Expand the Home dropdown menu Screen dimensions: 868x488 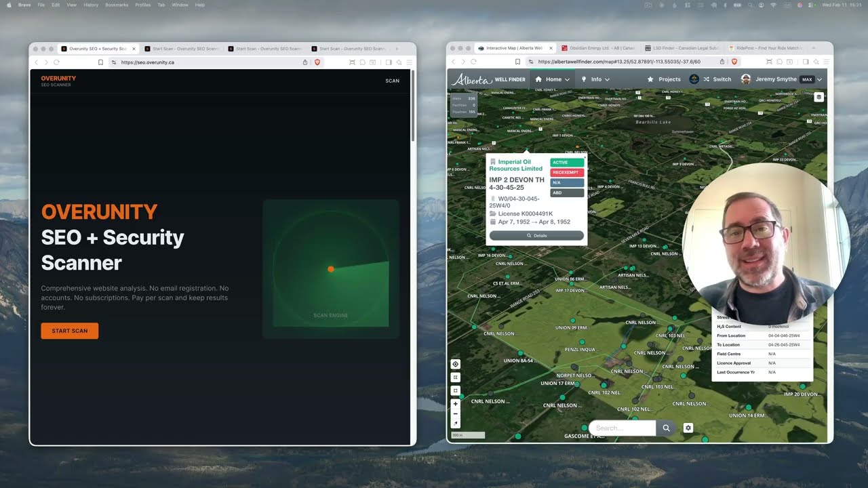[x=553, y=79]
